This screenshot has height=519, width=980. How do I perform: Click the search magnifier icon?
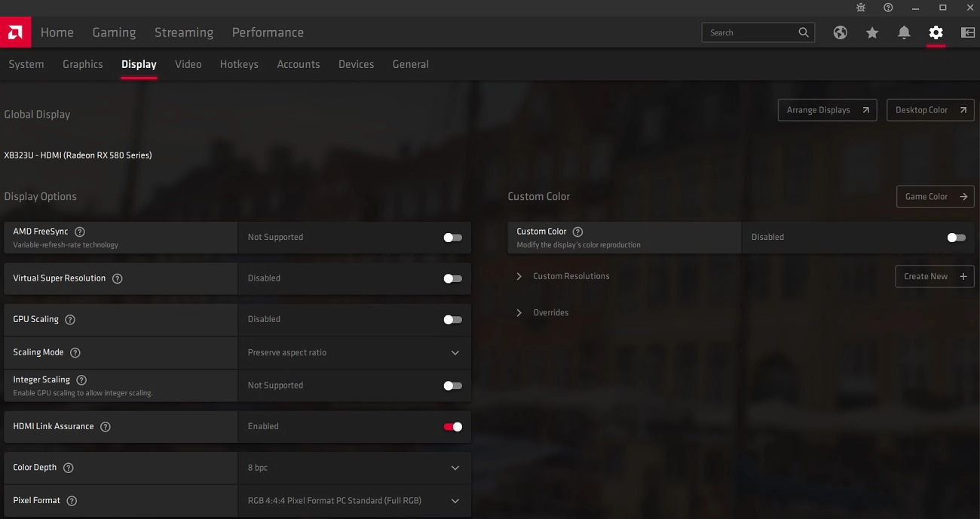point(804,32)
